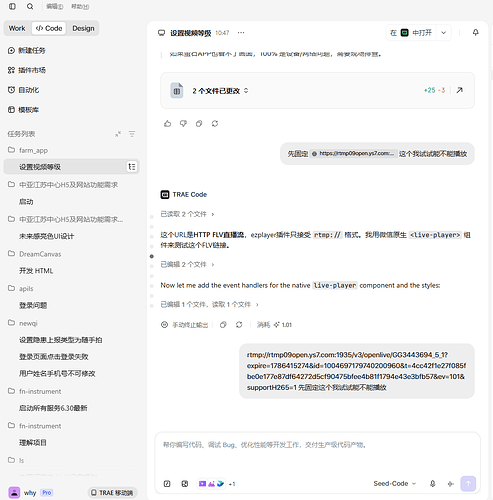
Task: Click the notification bell icon
Action: click(476, 32)
